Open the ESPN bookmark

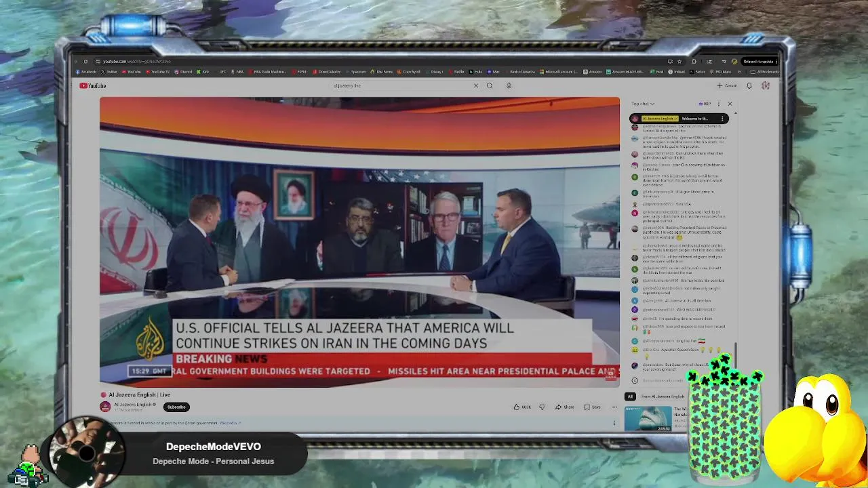[300, 72]
